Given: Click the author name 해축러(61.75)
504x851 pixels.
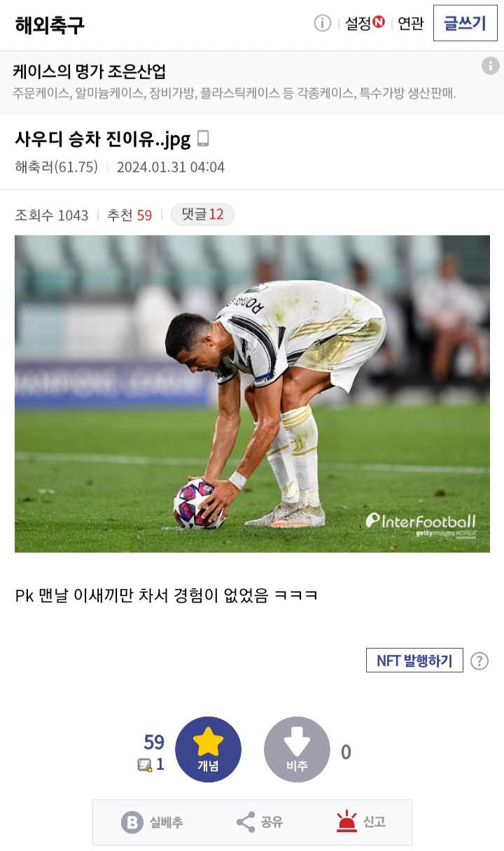Looking at the screenshot, I should (56, 167).
